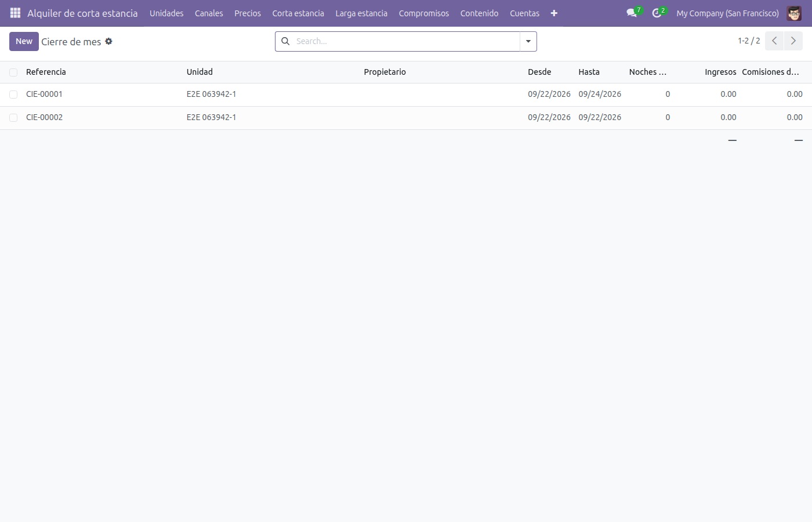The height and width of the screenshot is (522, 812).
Task: Tick the checkbox for CIE-00002
Action: [13, 118]
